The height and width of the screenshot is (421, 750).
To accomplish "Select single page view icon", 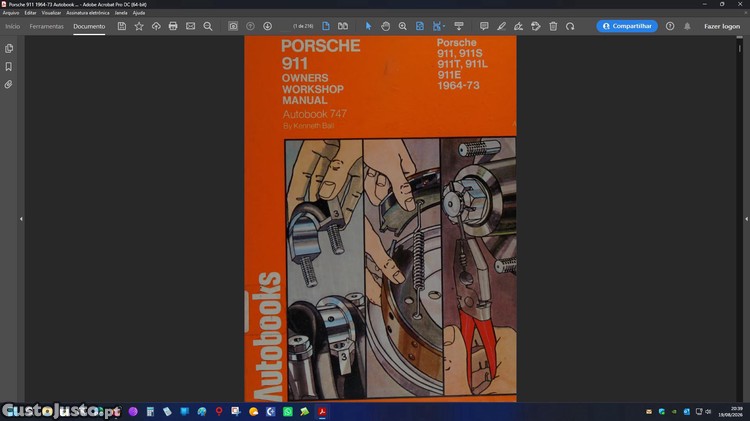I will click(x=326, y=26).
